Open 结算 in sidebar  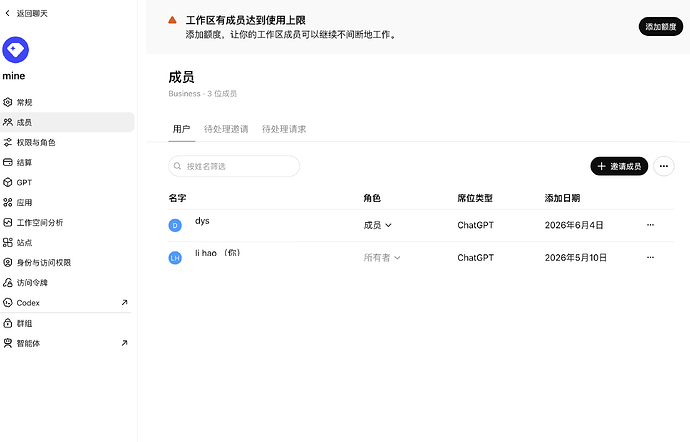67,162
